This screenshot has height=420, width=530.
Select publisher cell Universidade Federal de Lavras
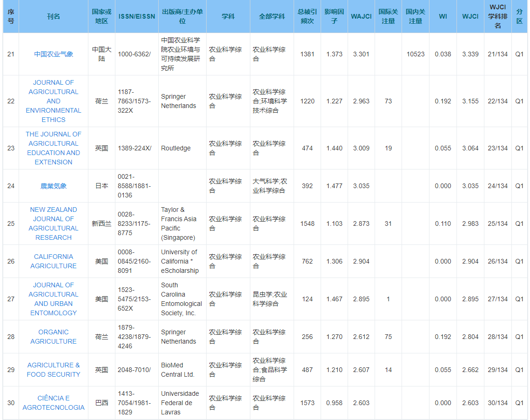coord(180,403)
